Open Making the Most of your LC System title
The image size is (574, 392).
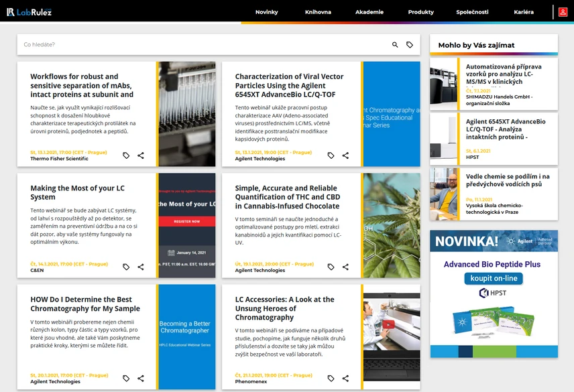pyautogui.click(x=77, y=192)
